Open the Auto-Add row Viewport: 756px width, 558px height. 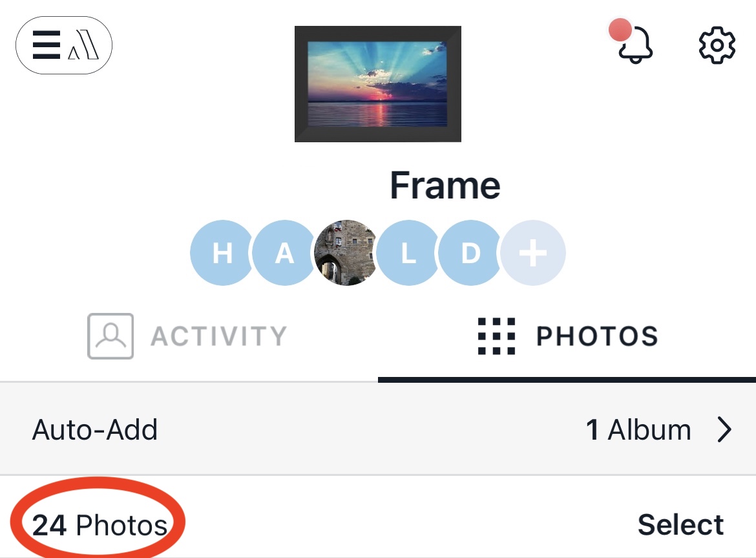378,429
